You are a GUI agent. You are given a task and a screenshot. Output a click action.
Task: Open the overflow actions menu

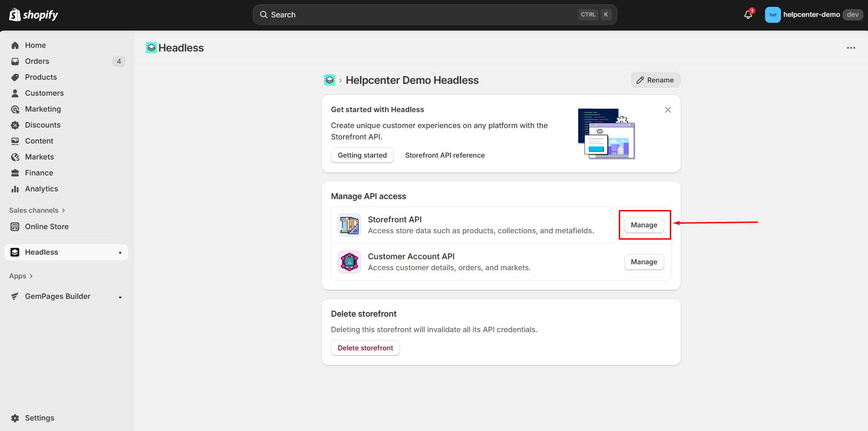tap(851, 47)
